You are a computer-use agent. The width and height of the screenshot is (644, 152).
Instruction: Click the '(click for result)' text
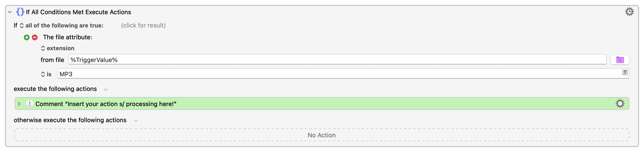(x=143, y=26)
